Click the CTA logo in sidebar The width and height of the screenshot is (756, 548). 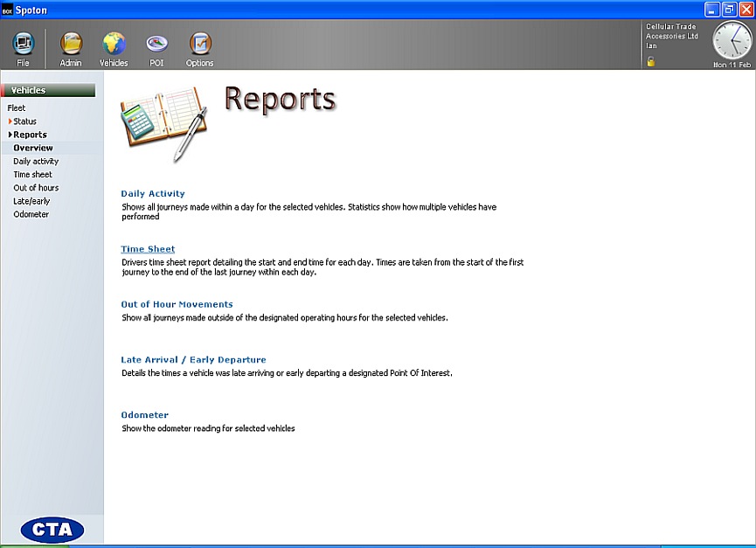(52, 529)
